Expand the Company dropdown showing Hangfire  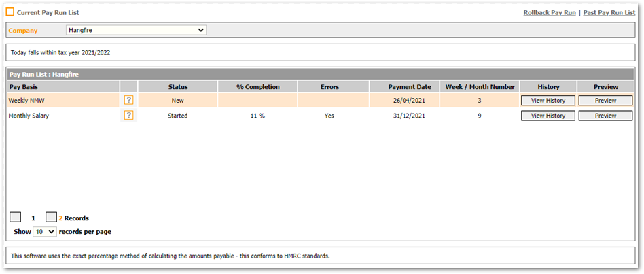pos(136,30)
